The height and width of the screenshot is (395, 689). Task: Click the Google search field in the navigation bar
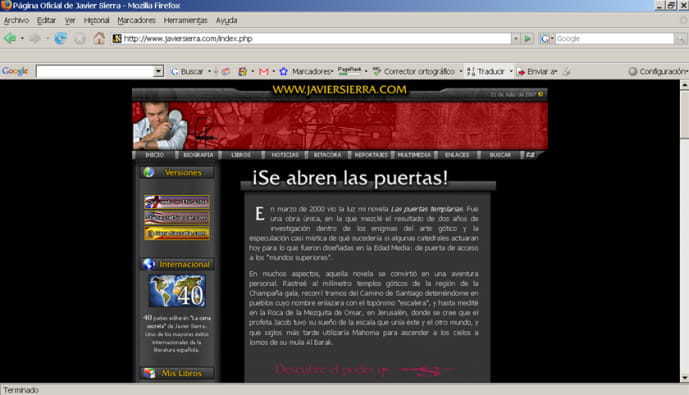point(614,39)
